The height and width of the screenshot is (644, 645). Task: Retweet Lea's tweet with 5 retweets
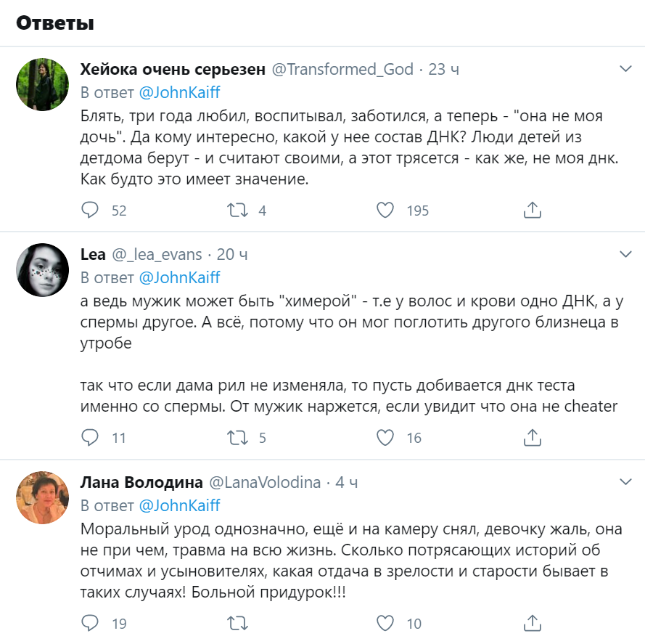(x=237, y=437)
